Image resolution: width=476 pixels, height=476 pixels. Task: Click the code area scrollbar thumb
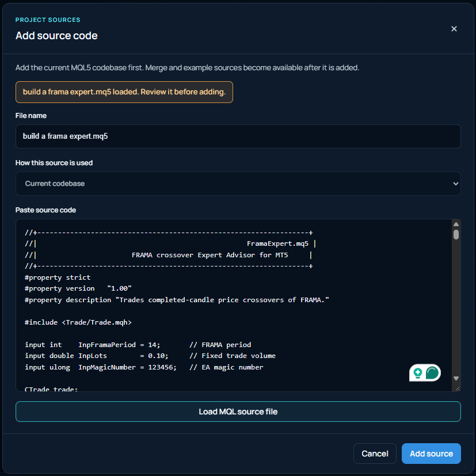(456, 235)
